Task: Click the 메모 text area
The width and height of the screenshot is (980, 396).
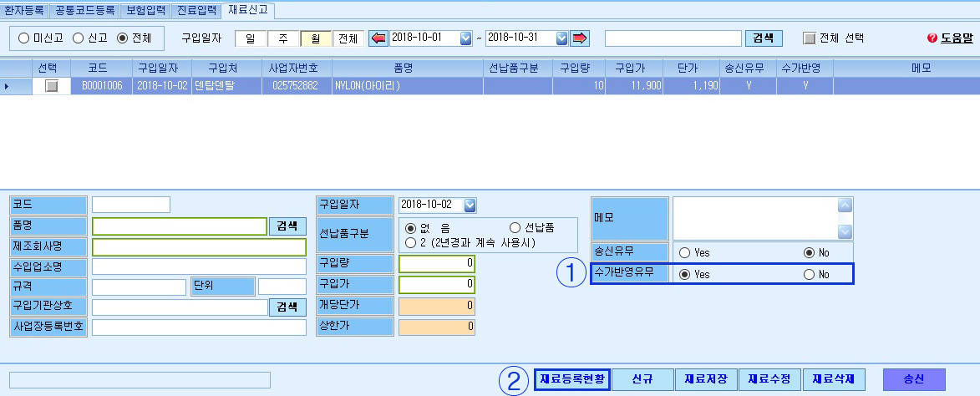Action: (x=754, y=219)
